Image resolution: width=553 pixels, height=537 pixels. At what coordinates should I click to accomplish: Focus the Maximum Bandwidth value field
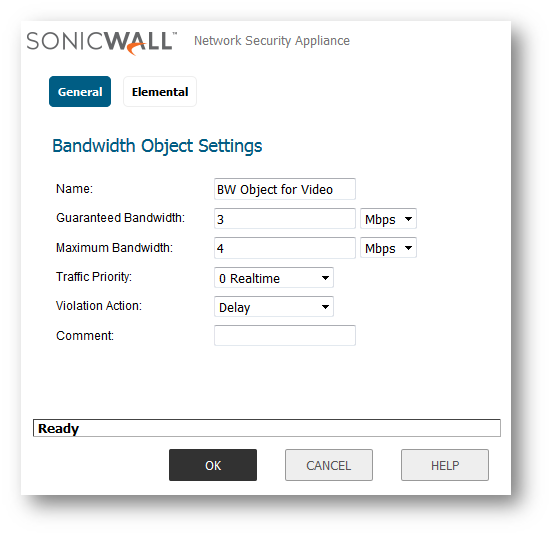[285, 248]
